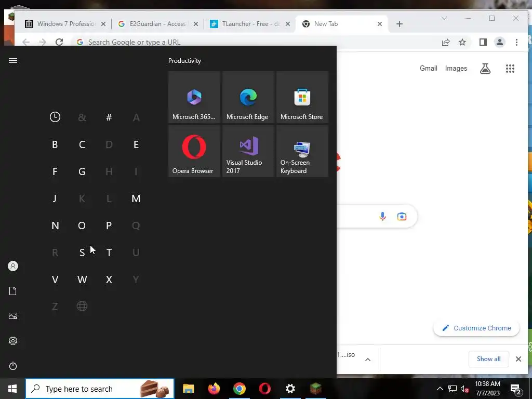Open the Google apps grid
The height and width of the screenshot is (399, 532).
(510, 69)
